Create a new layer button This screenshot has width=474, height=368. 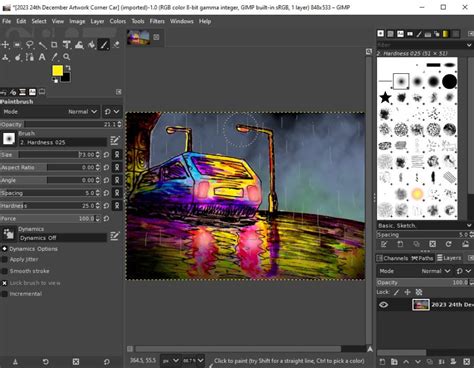(382, 362)
